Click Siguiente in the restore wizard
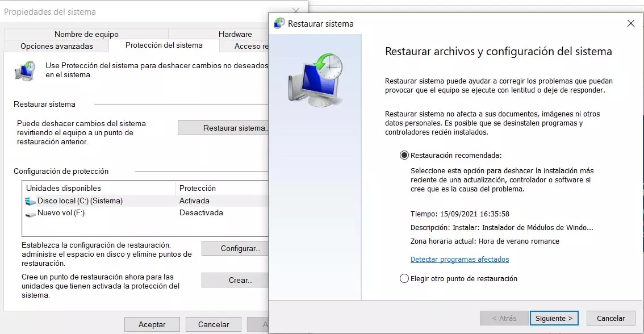 (553, 318)
